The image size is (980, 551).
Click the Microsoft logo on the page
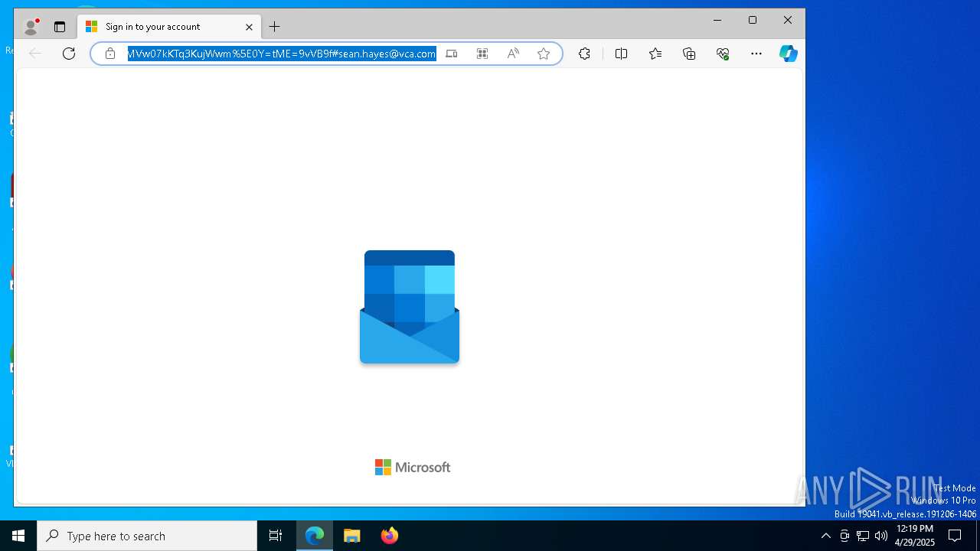pos(413,468)
